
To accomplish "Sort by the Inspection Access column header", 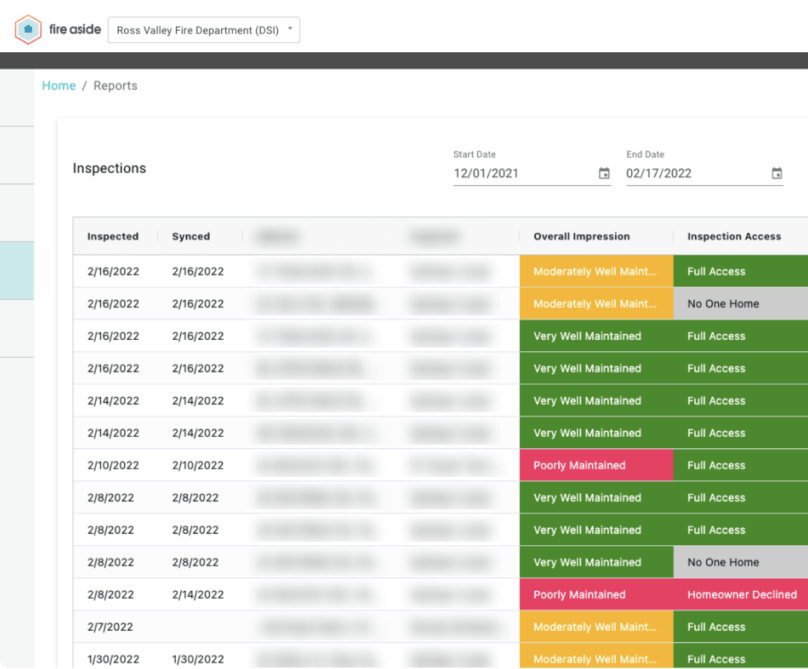I will click(734, 237).
